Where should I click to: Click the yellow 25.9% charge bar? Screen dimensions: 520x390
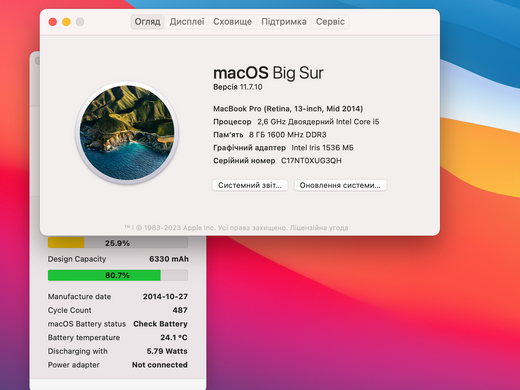[x=118, y=243]
